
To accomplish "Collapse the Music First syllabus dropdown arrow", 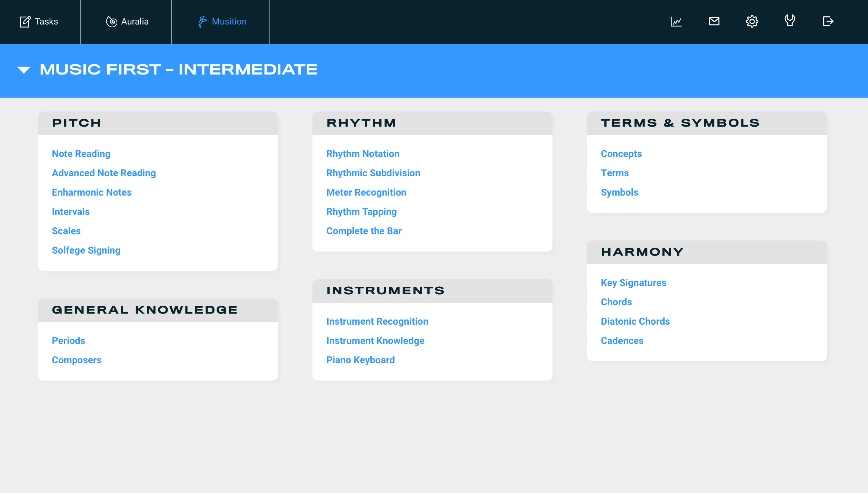I will click(24, 70).
